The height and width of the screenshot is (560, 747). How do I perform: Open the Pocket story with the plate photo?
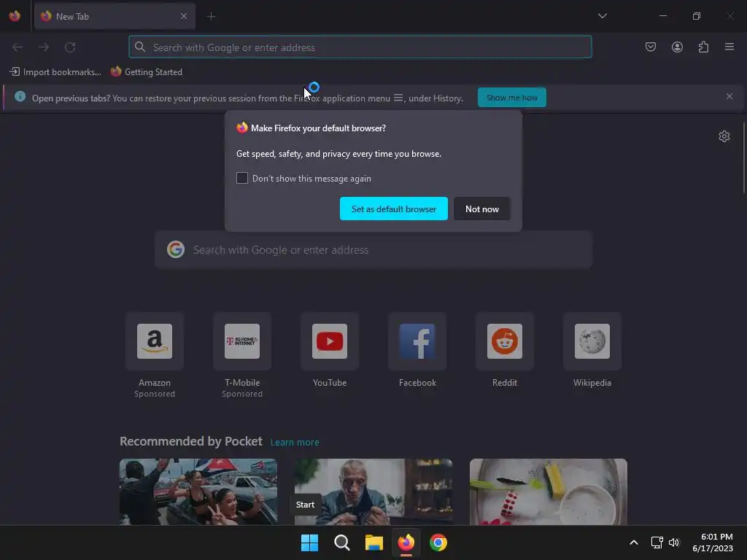549,491
